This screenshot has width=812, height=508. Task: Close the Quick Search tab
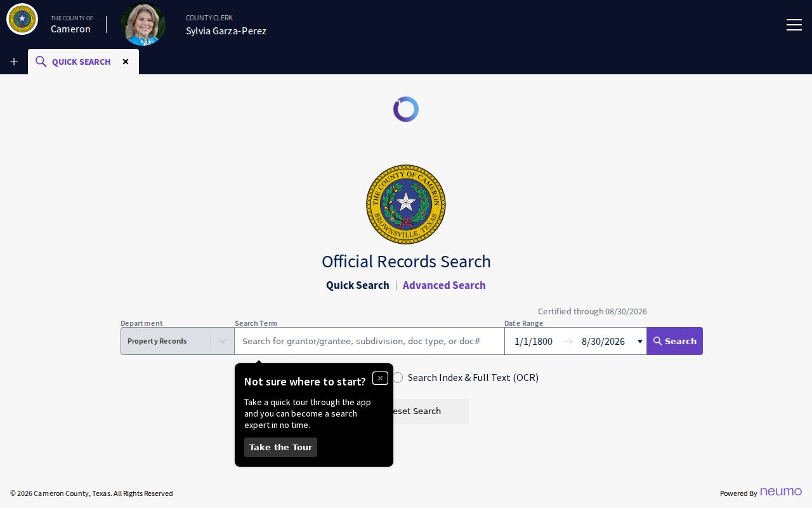point(126,62)
